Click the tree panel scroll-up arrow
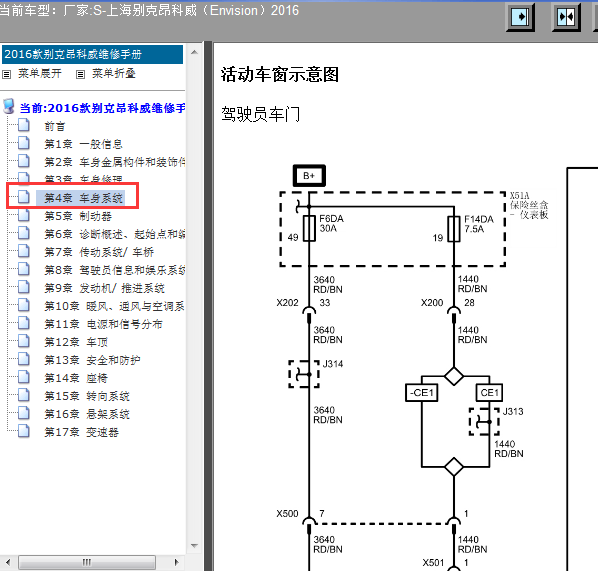The width and height of the screenshot is (598, 571). (x=195, y=52)
